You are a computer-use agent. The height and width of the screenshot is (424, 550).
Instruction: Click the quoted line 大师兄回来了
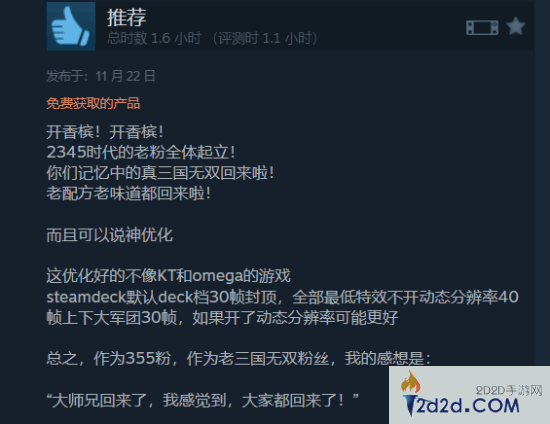203,400
